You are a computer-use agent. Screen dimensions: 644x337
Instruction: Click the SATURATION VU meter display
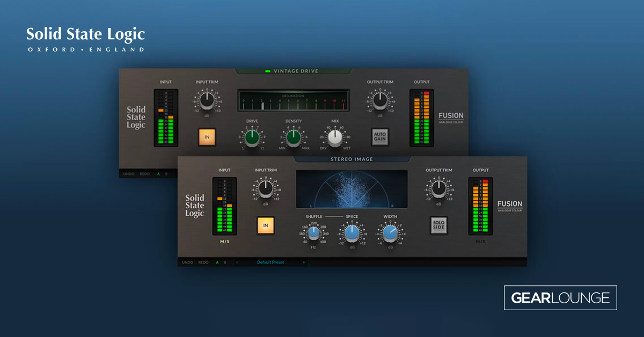[x=293, y=99]
